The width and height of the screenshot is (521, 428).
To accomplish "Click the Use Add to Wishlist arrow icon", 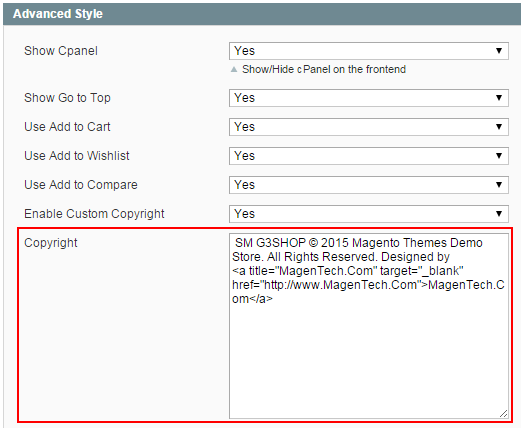I will coord(499,156).
